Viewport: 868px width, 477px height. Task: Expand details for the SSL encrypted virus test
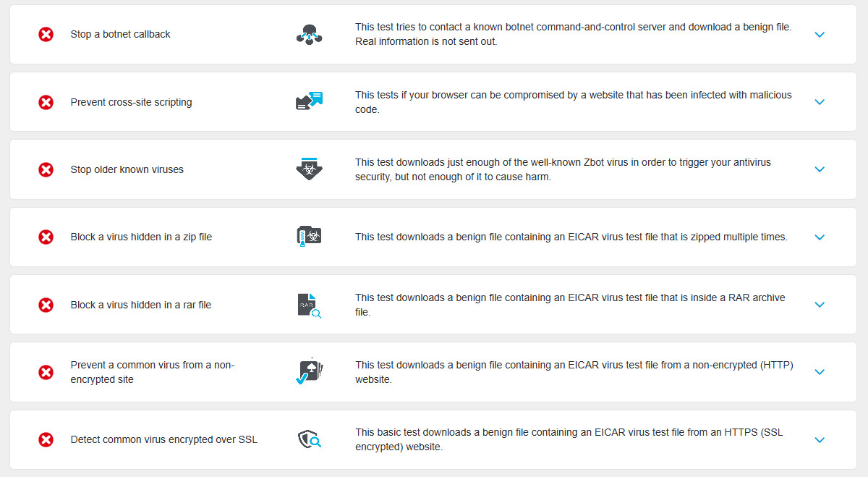point(820,440)
